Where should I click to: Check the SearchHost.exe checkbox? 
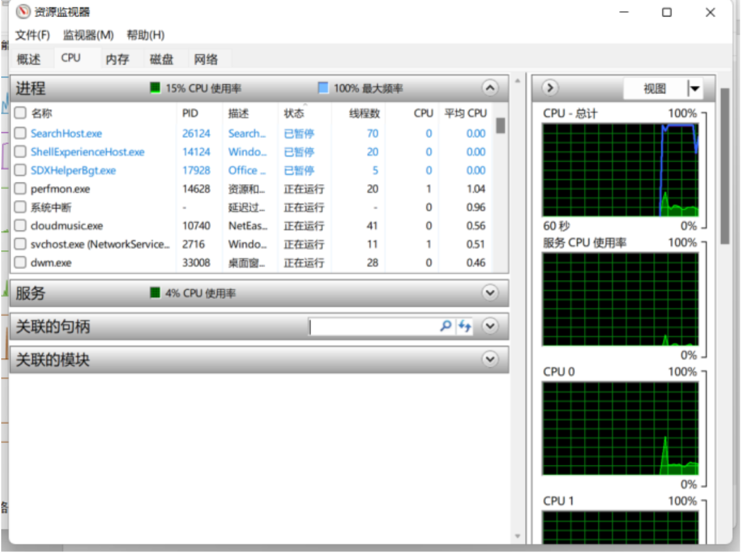pos(20,133)
